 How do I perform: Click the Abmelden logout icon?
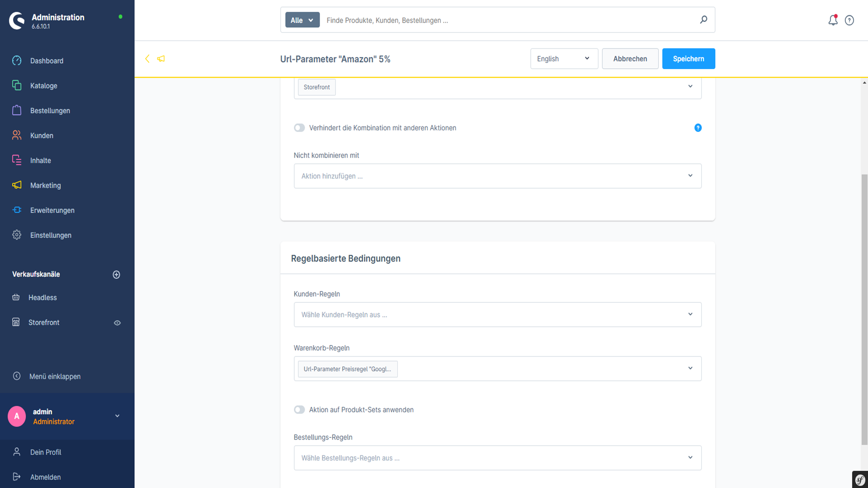pos(17,477)
